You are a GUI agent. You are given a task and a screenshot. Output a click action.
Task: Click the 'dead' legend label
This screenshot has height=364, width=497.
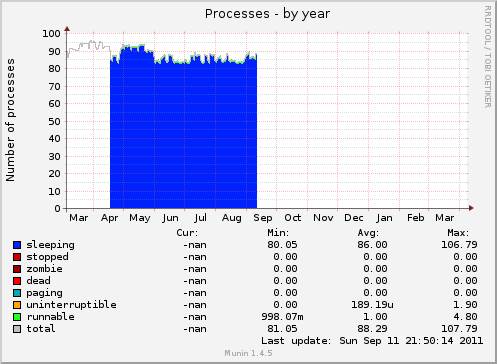point(38,281)
